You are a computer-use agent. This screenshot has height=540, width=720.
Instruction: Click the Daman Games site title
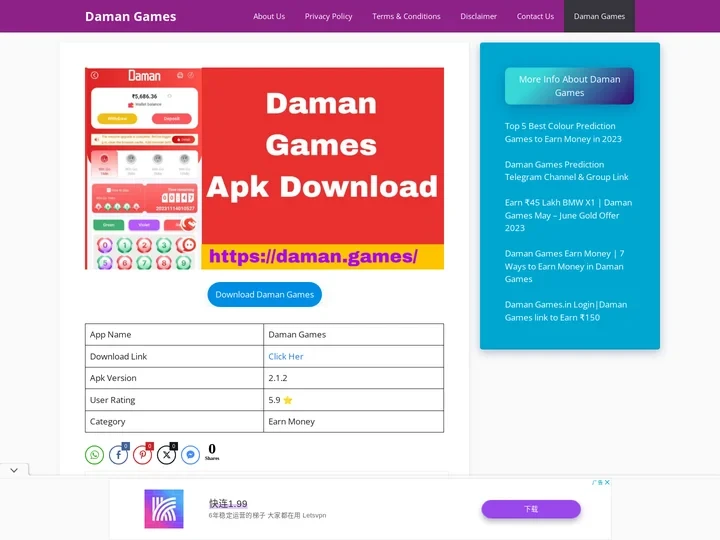point(130,16)
